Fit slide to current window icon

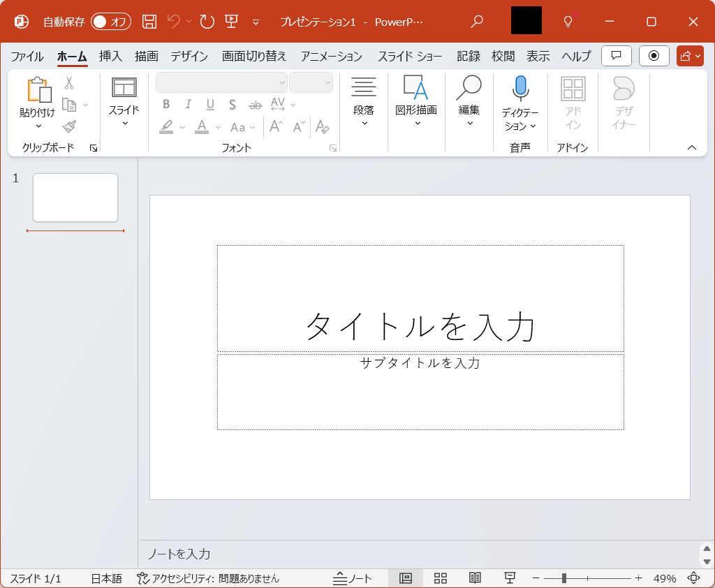pos(693,578)
